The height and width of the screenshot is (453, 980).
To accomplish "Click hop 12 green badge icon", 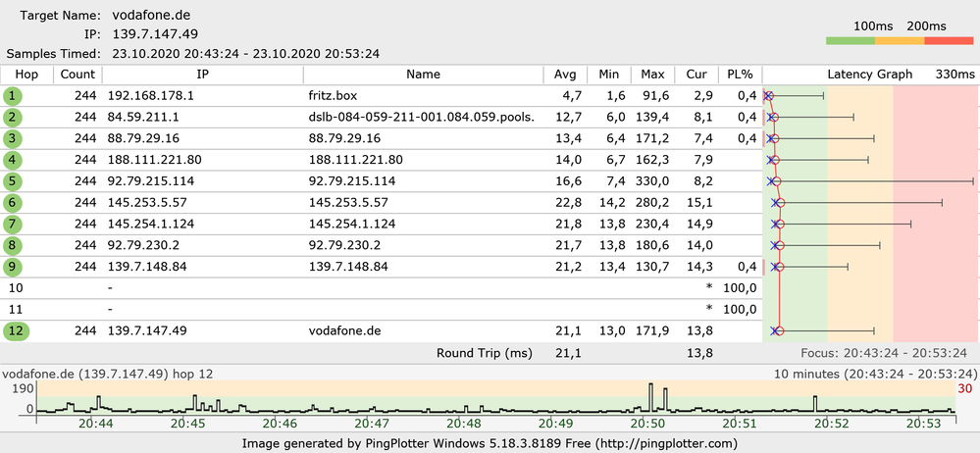I will tap(17, 331).
